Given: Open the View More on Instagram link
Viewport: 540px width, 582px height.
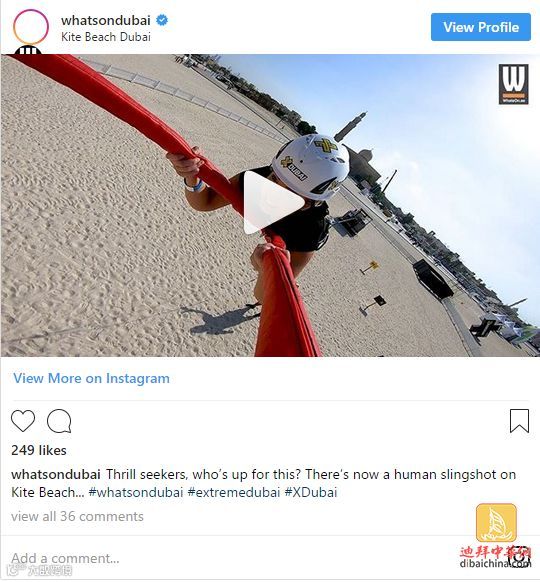Looking at the screenshot, I should tap(91, 378).
